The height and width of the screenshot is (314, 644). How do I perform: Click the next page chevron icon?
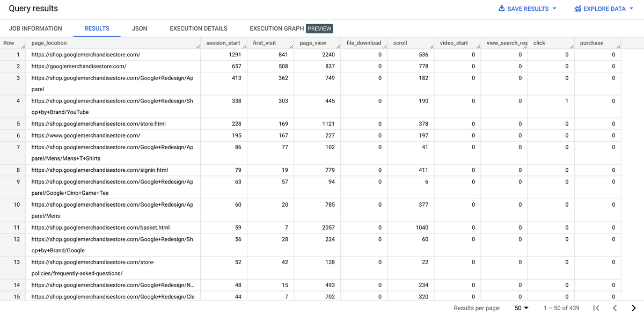(x=633, y=308)
